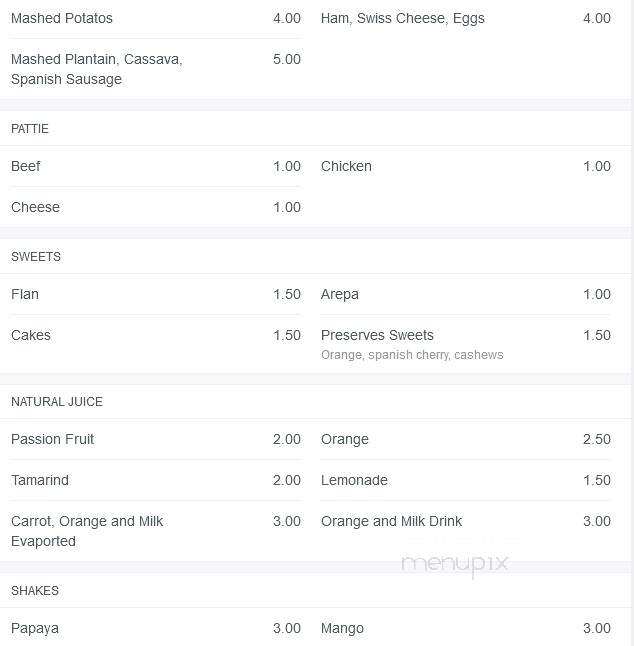Select the Mashed Potatos menu item

[x=61, y=18]
